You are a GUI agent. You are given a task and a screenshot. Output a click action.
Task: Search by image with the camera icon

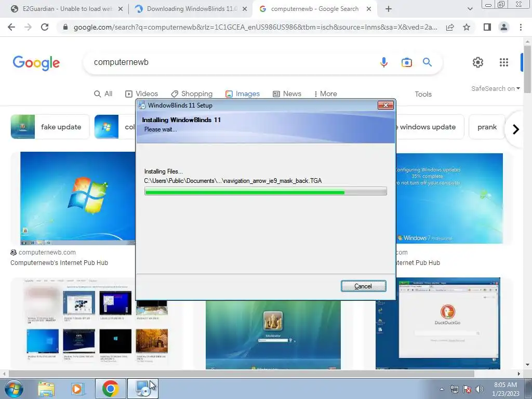click(x=406, y=62)
